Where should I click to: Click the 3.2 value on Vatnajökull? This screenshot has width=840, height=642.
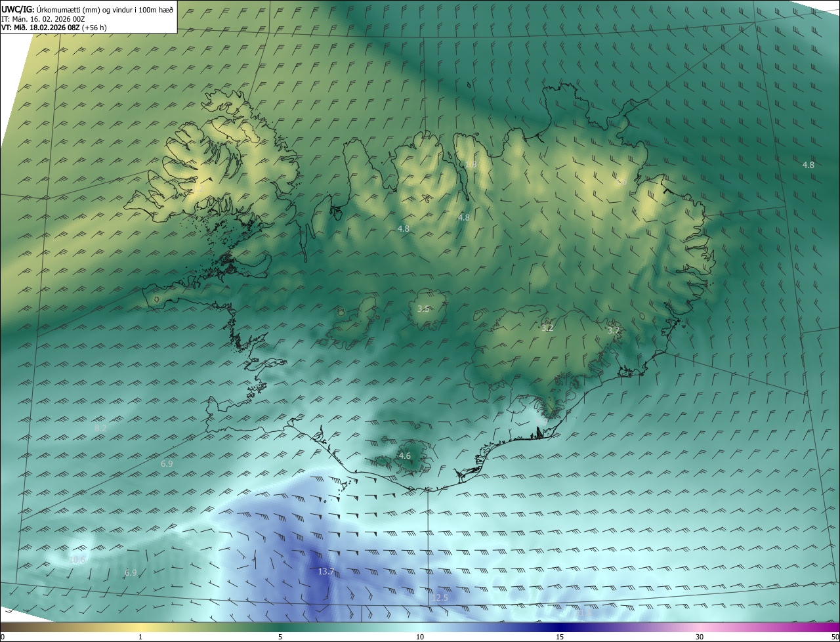[x=547, y=328]
